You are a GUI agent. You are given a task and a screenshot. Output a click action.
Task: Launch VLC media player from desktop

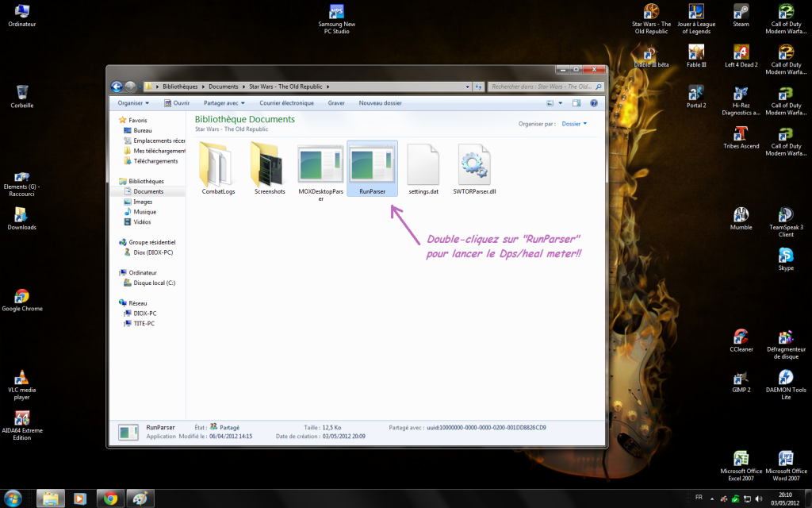tap(21, 385)
